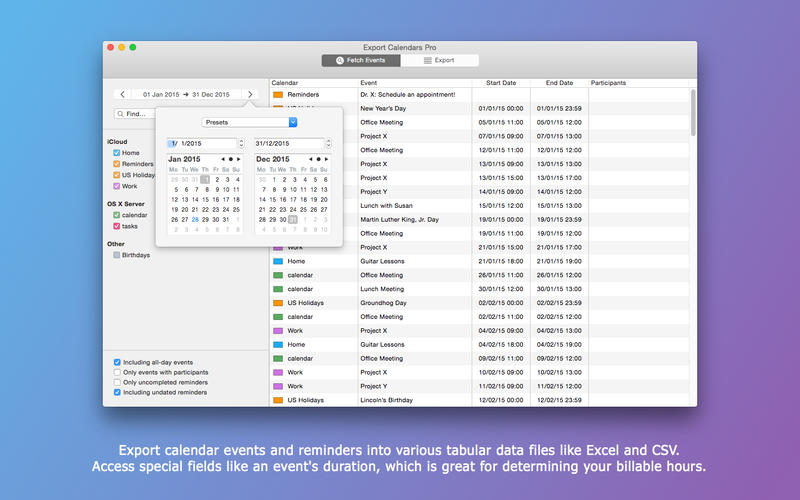Uncheck Including all-day events
The height and width of the screenshot is (500, 800).
coord(118,362)
